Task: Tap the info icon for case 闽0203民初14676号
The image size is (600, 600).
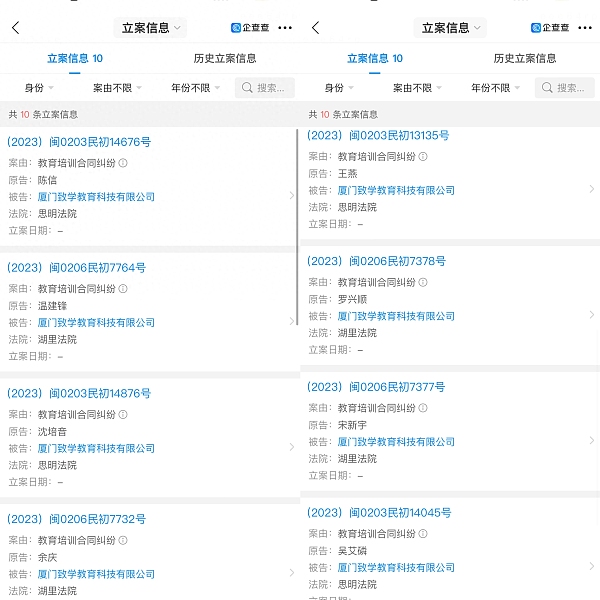Action: pyautogui.click(x=123, y=163)
